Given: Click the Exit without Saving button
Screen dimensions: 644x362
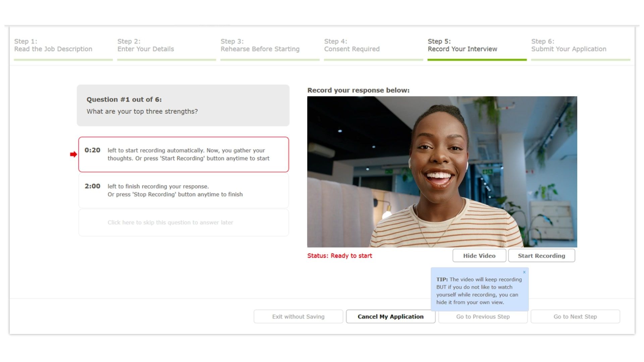Looking at the screenshot, I should click(298, 316).
